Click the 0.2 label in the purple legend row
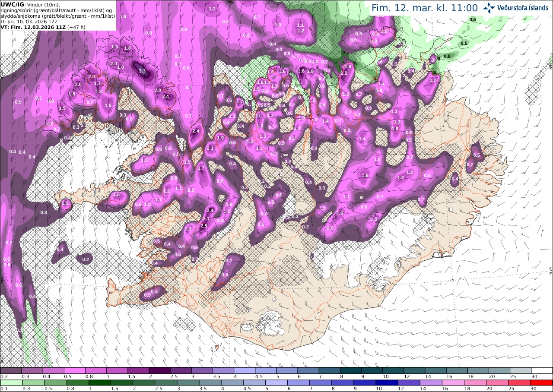 [3, 376]
